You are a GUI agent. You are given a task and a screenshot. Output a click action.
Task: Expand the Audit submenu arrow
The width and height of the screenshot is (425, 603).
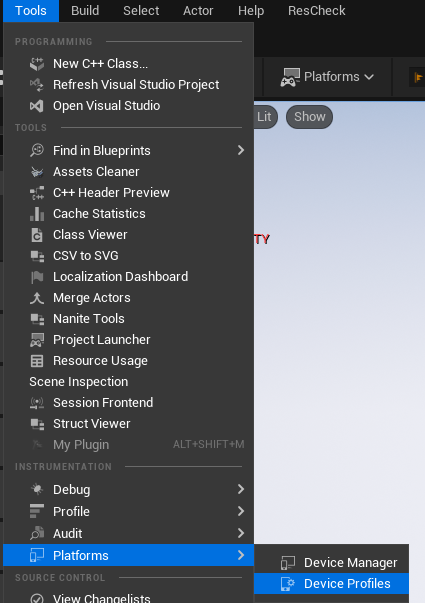coord(241,533)
